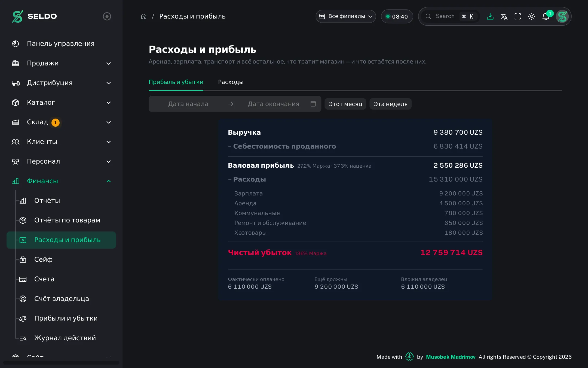Open Все филиалы branch dropdown
Screen dimensions: 588x368
[346, 16]
